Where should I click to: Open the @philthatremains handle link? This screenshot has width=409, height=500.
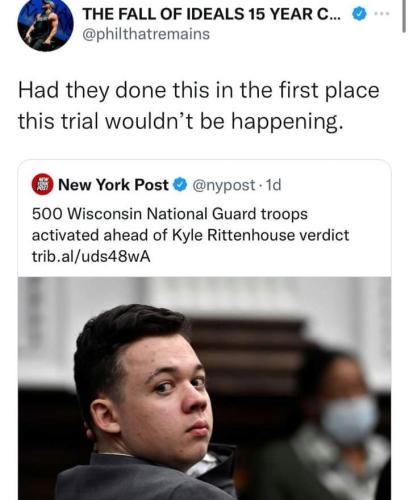coord(146,34)
